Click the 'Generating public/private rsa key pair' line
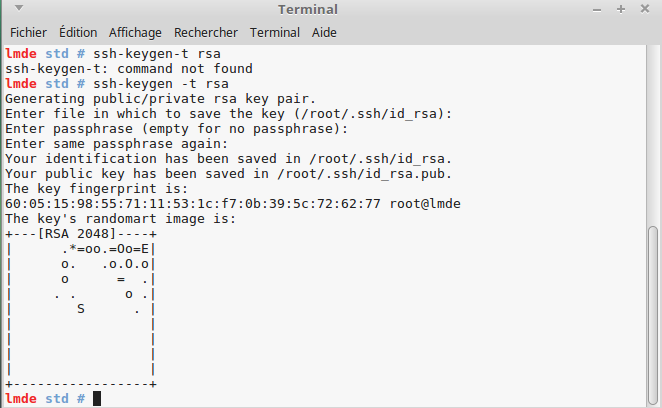 coord(160,99)
